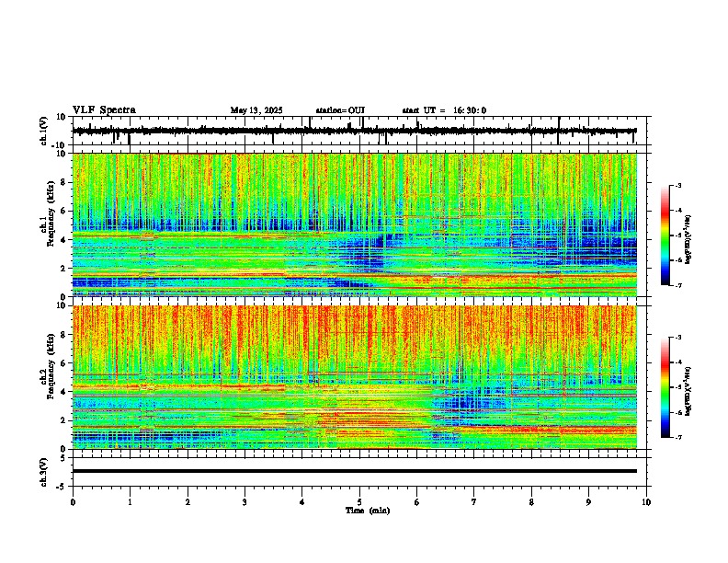728x563 pixels.
Task: Click the "2" kHz tick on ch.2 spectrogram
Action: [64, 420]
